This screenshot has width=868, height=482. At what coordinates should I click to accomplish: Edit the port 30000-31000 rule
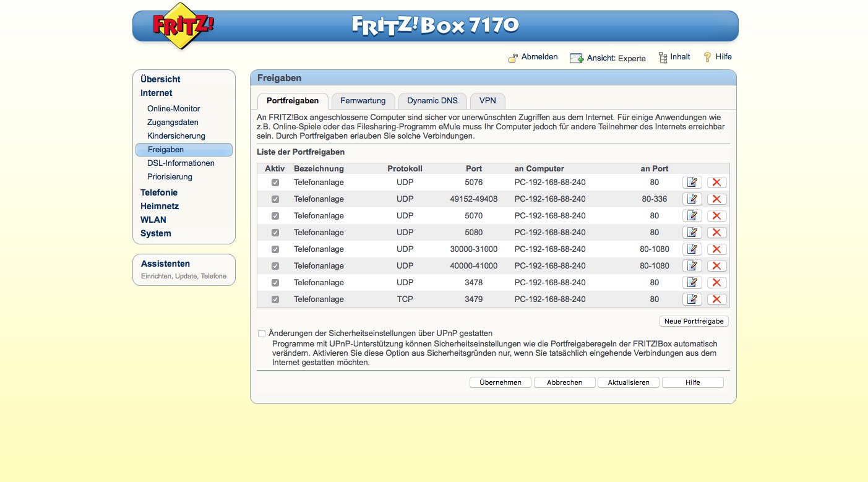[692, 249]
